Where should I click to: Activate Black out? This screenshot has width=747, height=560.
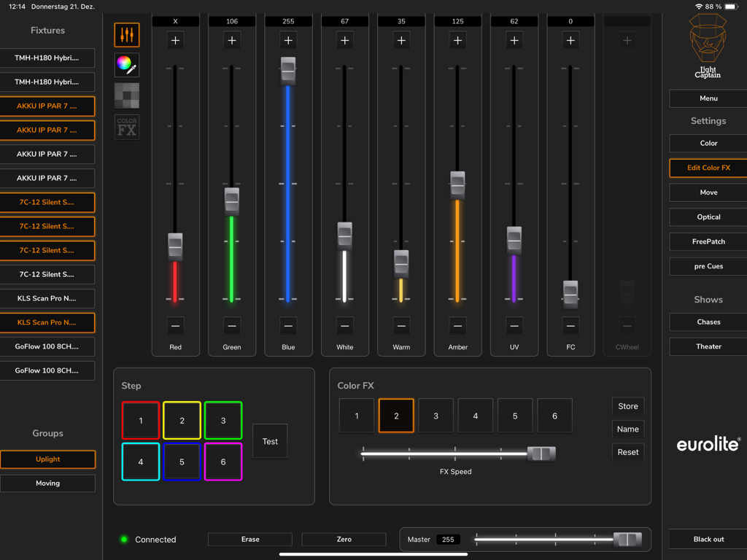tap(707, 539)
